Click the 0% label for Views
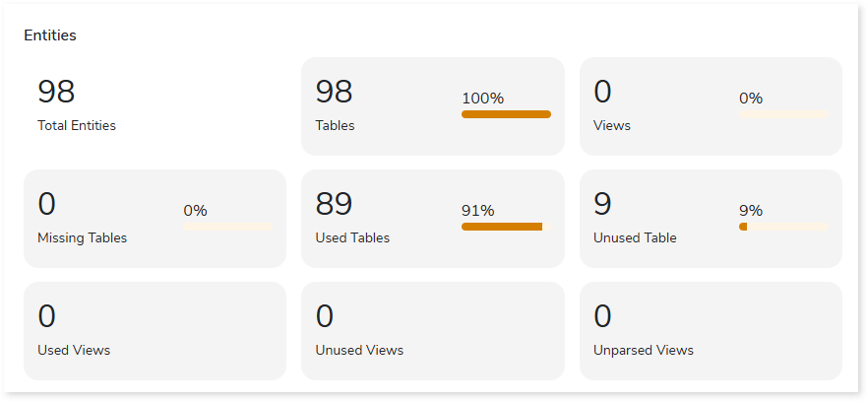 (751, 99)
